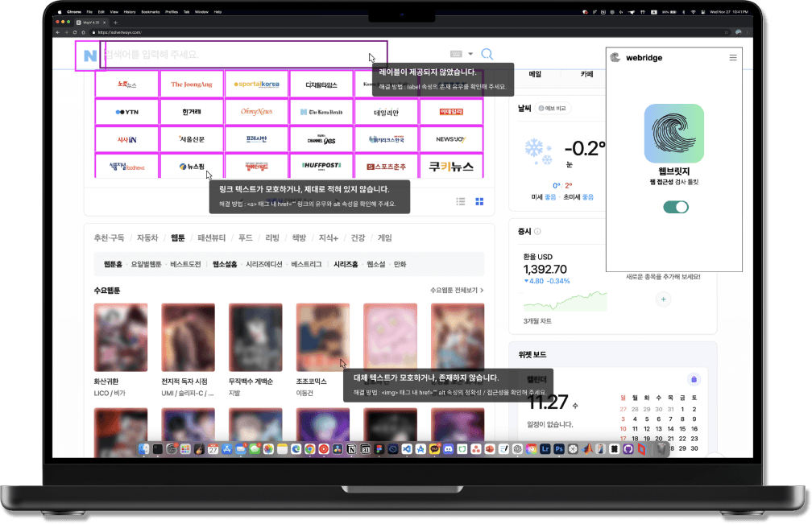The width and height of the screenshot is (812, 524).
Task: Select the 웹툰 category tab
Action: 177,238
